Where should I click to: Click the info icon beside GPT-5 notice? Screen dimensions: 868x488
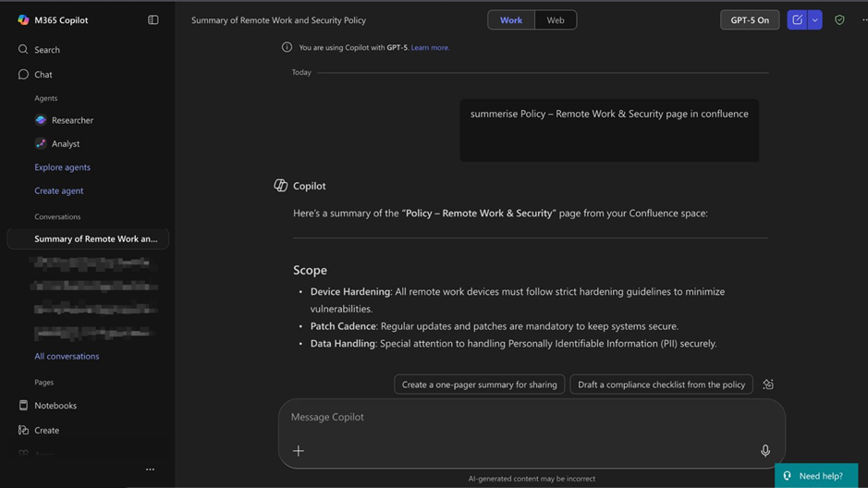click(x=287, y=47)
